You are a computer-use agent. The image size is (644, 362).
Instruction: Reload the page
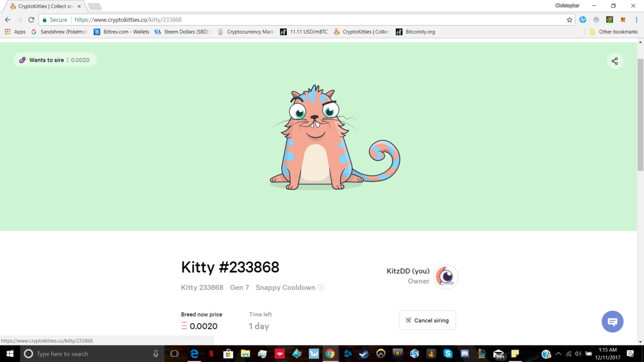[x=31, y=20]
